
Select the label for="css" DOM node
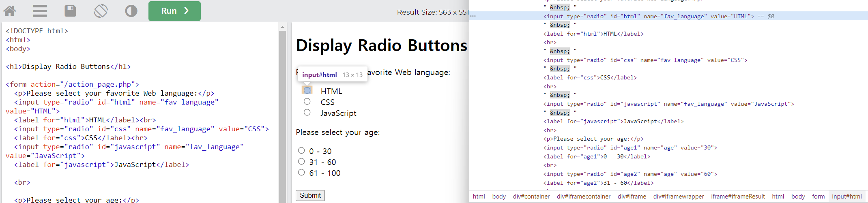590,77
